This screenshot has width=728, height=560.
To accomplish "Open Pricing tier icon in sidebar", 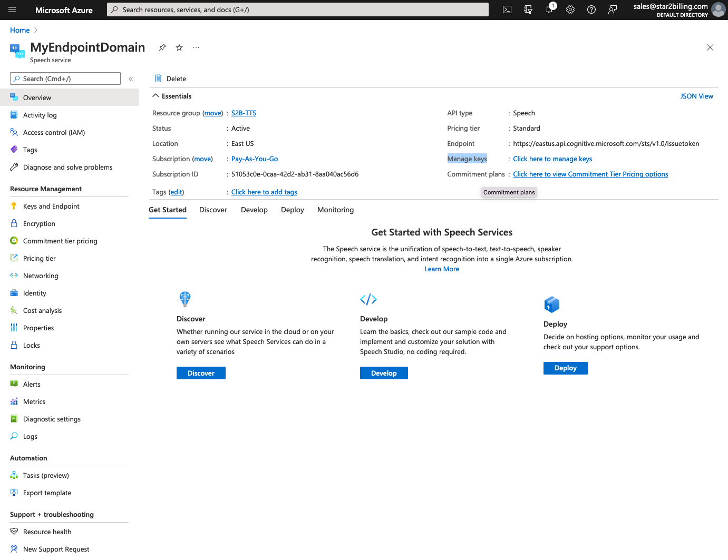I will point(14,258).
